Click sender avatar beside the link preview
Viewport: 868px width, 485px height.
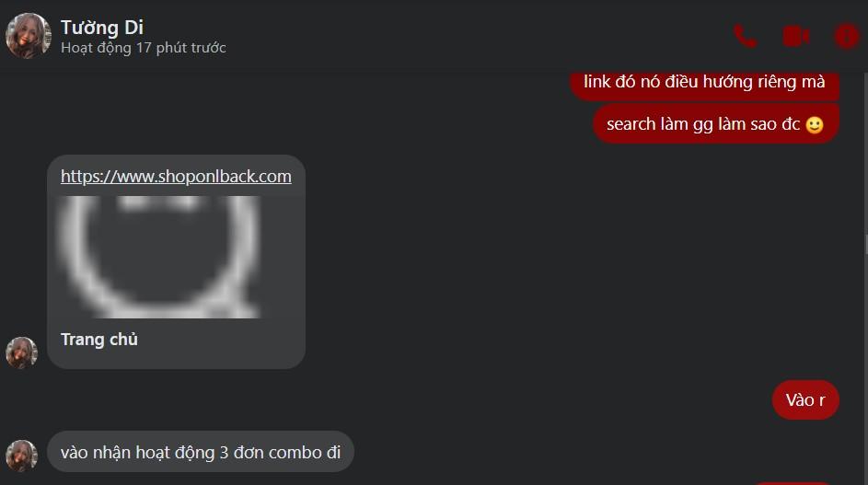[x=21, y=352]
